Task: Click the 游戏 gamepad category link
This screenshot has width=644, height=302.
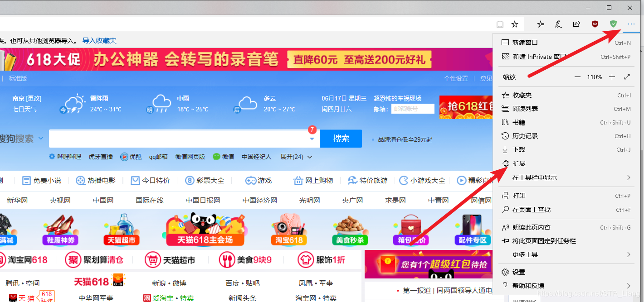Action: tap(259, 181)
